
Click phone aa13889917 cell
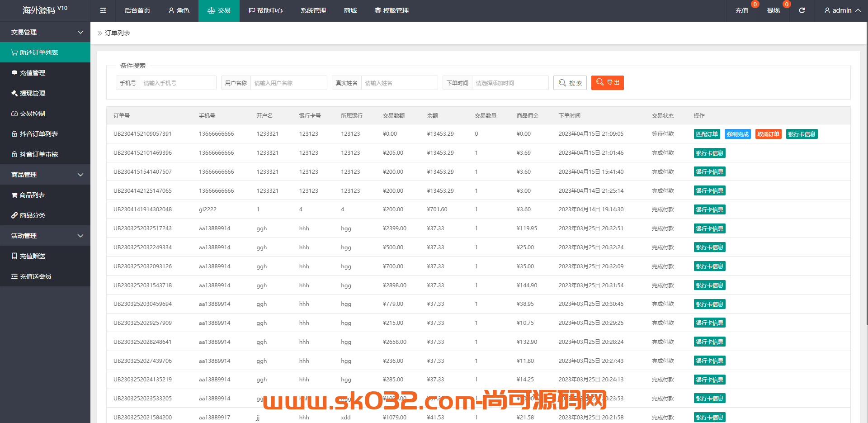[215, 418]
